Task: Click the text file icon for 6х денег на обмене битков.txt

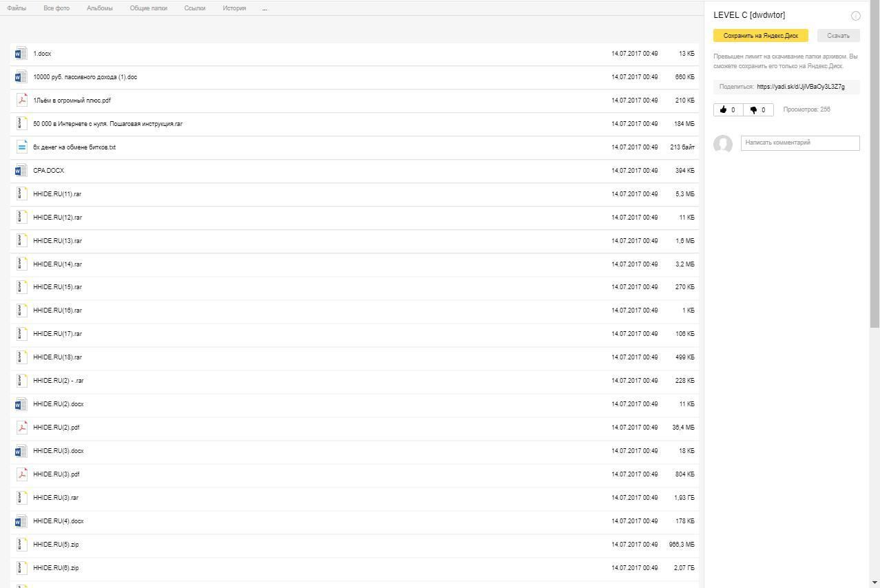Action: tap(21, 147)
